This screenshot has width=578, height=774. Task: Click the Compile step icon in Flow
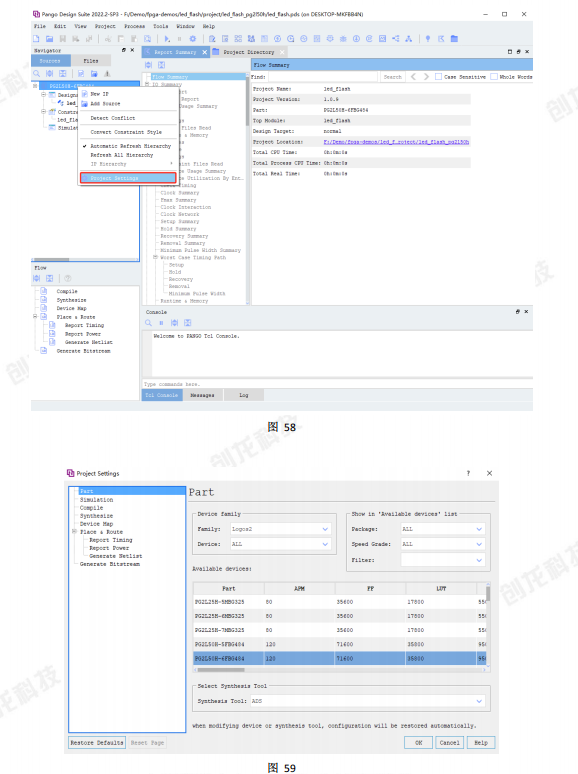click(44, 291)
